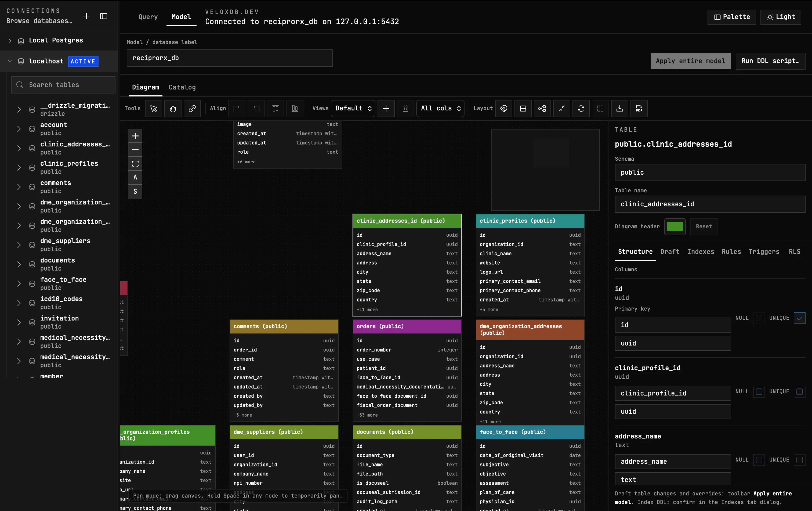Expand the Local Postgres connection
The image size is (812, 511).
(10, 41)
